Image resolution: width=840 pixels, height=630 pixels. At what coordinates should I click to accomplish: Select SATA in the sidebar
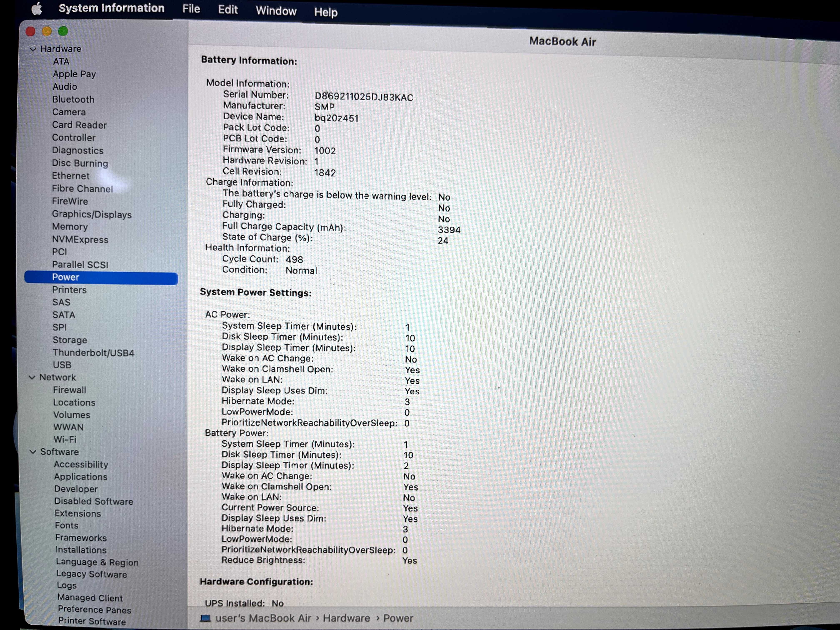coord(64,315)
